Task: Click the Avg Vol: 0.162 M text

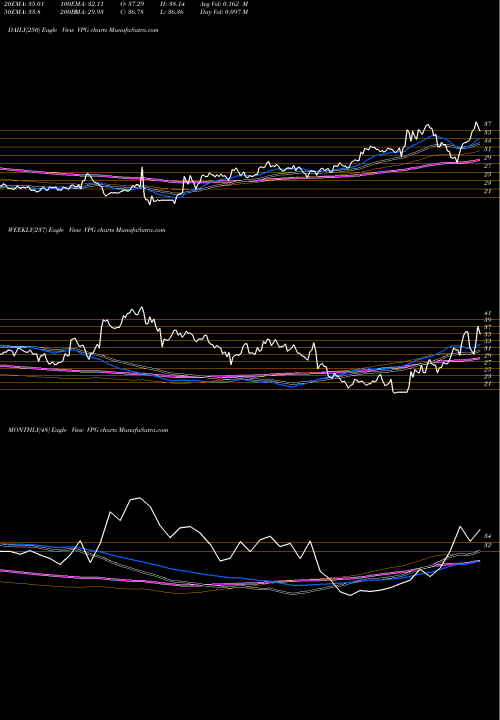Action: (x=224, y=4)
